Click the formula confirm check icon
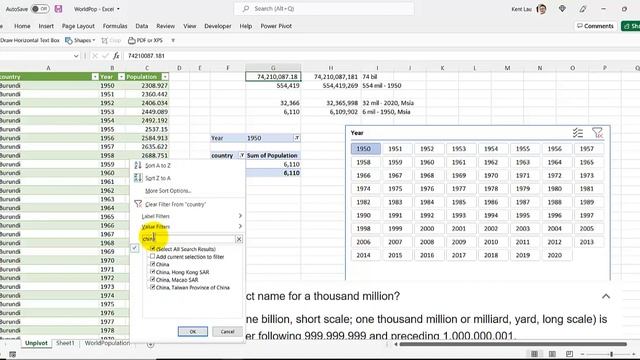This screenshot has width=640, height=360. pyautogui.click(x=105, y=56)
